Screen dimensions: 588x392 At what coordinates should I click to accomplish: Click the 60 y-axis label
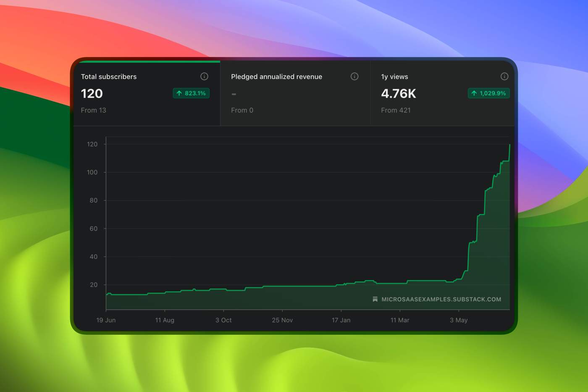pos(93,229)
